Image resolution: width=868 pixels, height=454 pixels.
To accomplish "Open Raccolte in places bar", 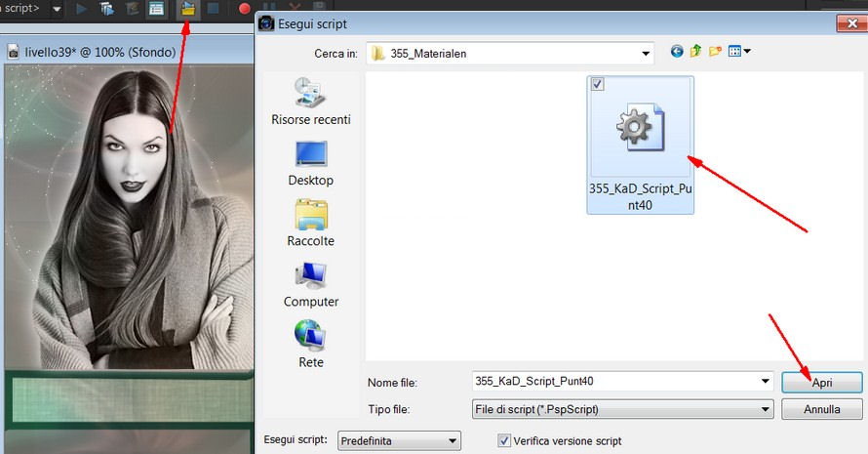I will tap(310, 224).
